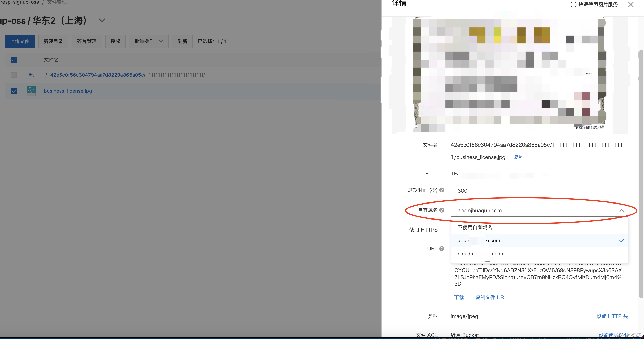Click the 过期时间 help icon
This screenshot has height=339, width=644.
click(442, 190)
